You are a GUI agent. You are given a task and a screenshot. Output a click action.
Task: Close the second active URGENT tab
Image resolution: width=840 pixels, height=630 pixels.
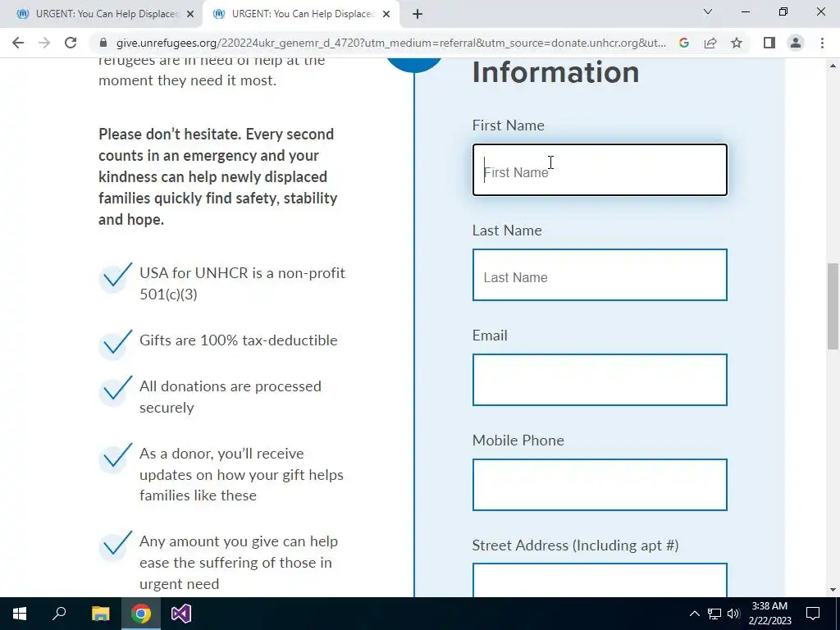coord(386,14)
